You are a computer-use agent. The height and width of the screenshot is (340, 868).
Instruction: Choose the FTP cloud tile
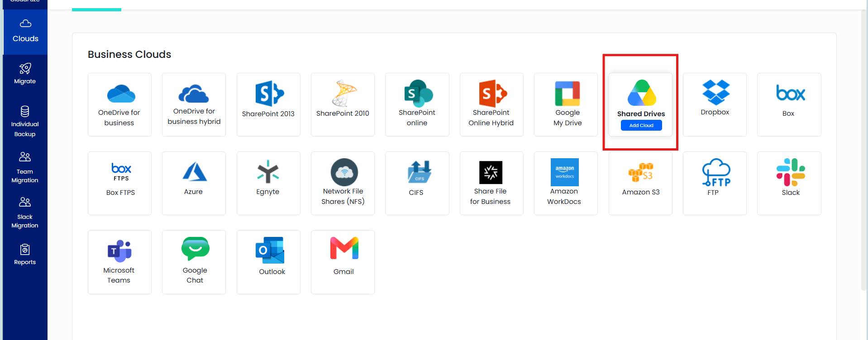[x=715, y=183]
